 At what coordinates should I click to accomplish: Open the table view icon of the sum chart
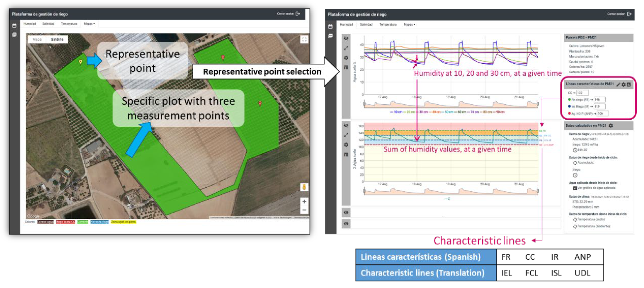click(x=346, y=154)
